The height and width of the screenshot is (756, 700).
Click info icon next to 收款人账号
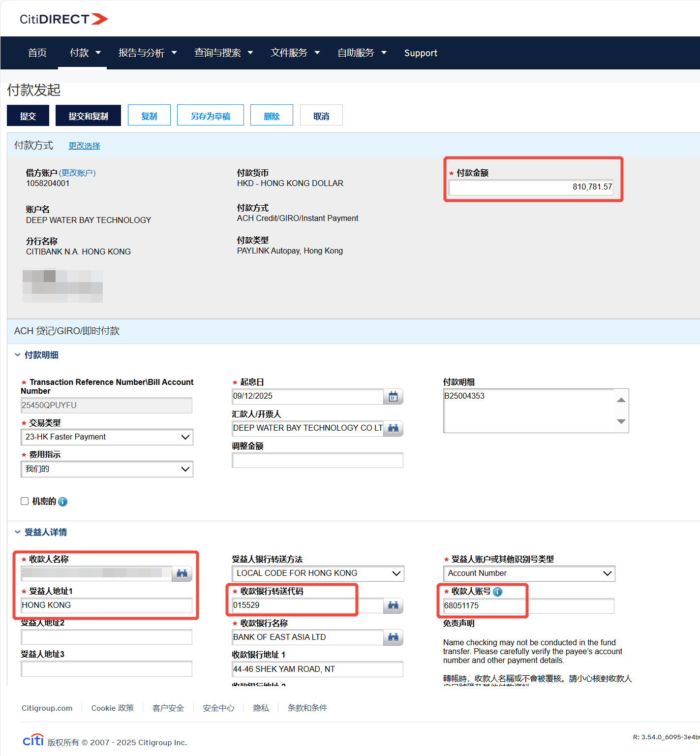pyautogui.click(x=497, y=592)
